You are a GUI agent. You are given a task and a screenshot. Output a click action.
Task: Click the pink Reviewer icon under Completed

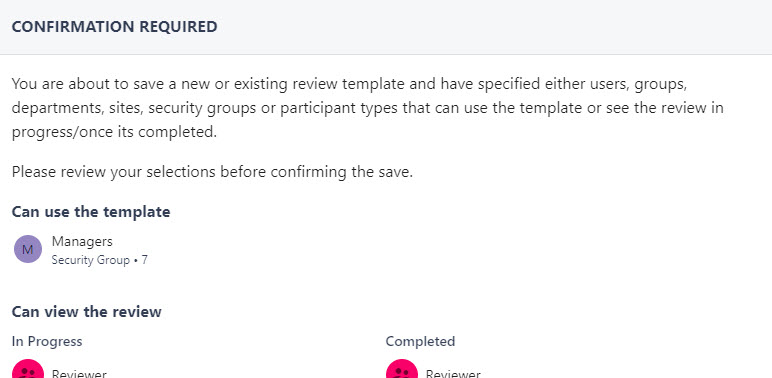(402, 369)
